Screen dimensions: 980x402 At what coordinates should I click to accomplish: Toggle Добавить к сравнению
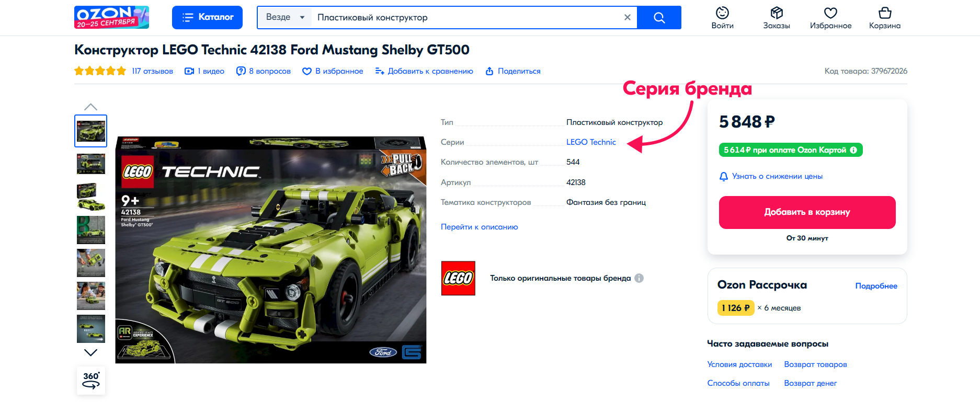424,71
